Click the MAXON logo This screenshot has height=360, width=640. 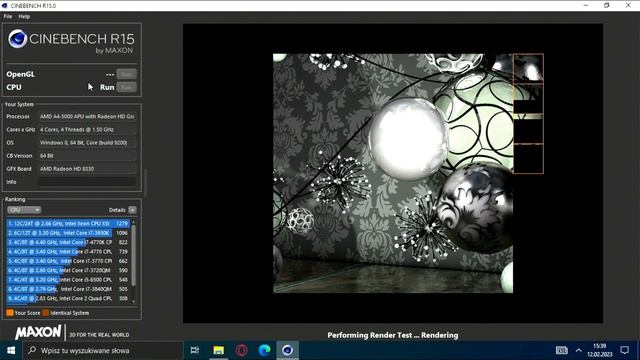pyautogui.click(x=38, y=333)
